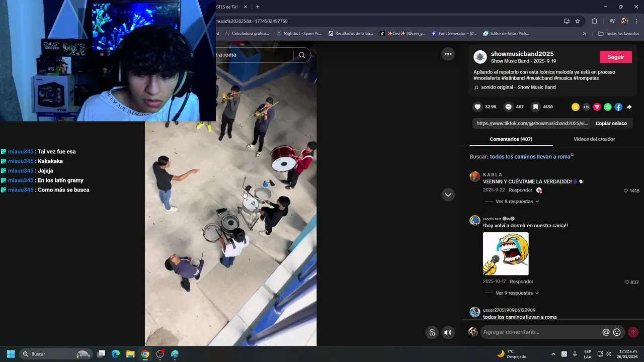Like the video with the heart icon
644x362 pixels.
pos(477,107)
